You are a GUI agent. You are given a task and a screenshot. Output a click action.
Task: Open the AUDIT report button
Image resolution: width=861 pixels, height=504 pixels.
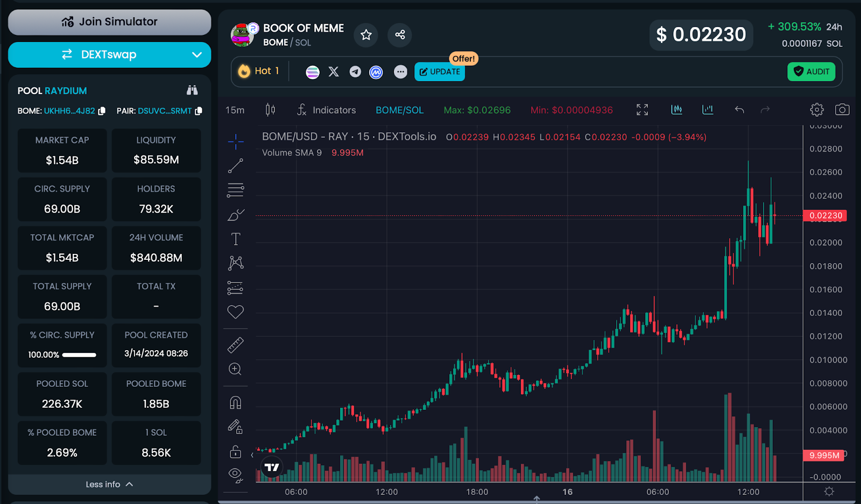(811, 72)
